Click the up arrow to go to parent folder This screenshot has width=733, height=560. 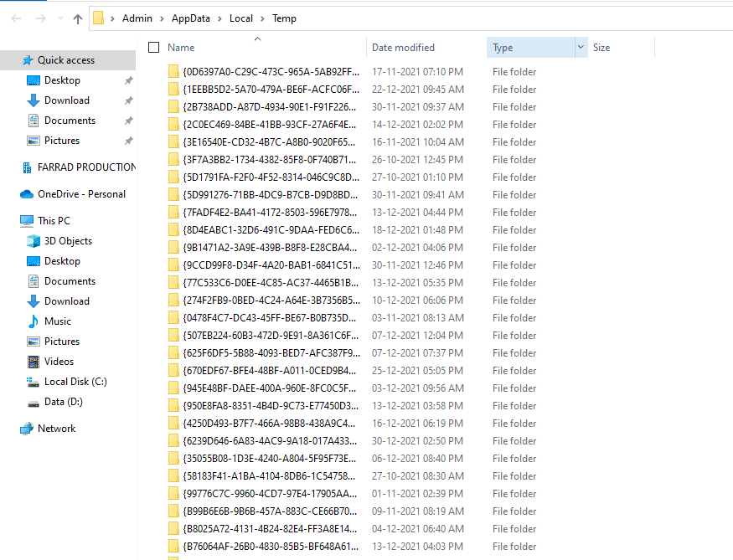(x=77, y=18)
